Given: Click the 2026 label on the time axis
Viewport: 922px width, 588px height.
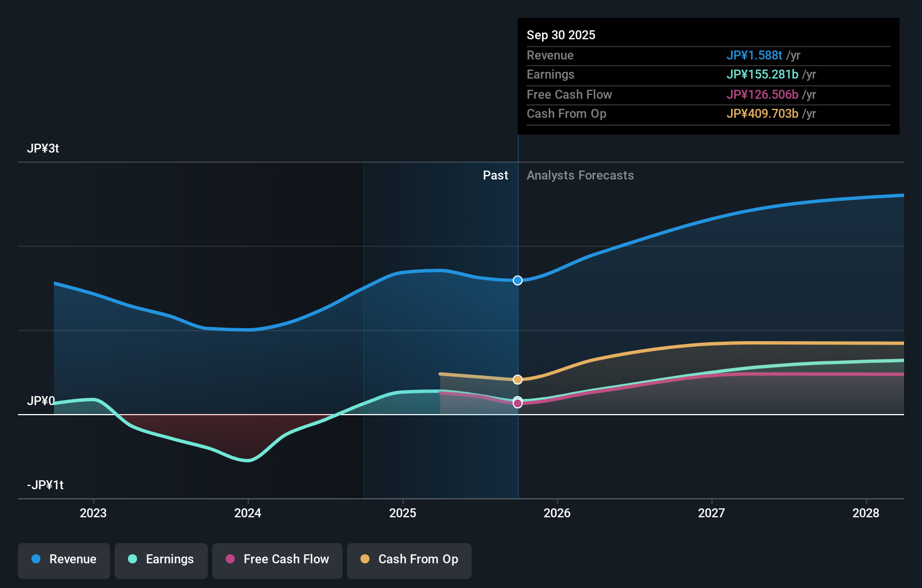Looking at the screenshot, I should coord(556,513).
